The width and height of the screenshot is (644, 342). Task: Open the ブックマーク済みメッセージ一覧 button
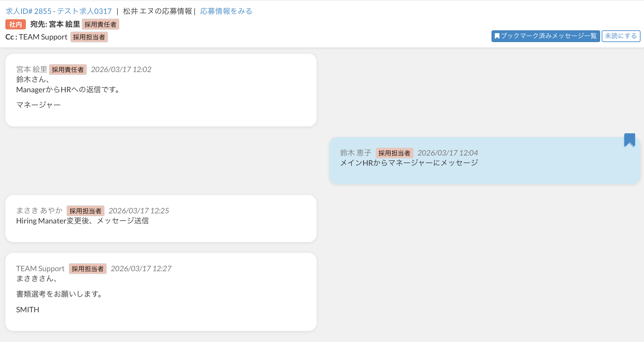pyautogui.click(x=545, y=36)
